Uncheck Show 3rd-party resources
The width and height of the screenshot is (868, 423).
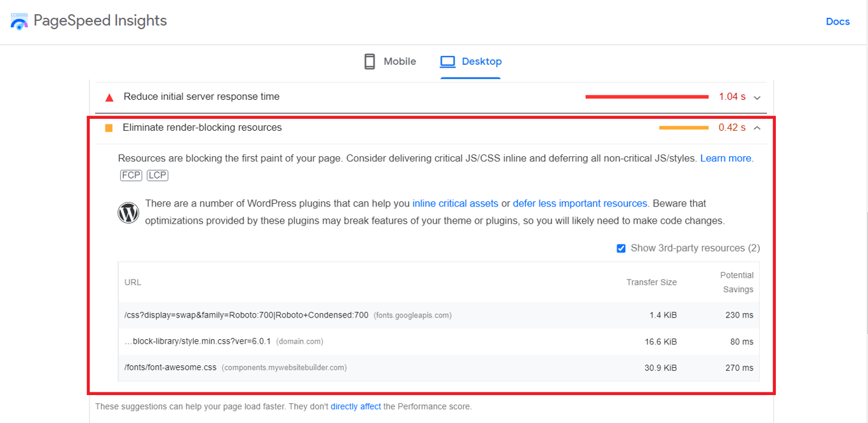621,248
